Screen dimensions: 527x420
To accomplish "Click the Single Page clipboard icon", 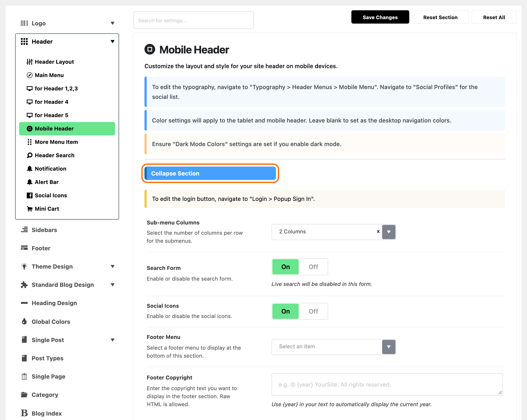I will [24, 376].
